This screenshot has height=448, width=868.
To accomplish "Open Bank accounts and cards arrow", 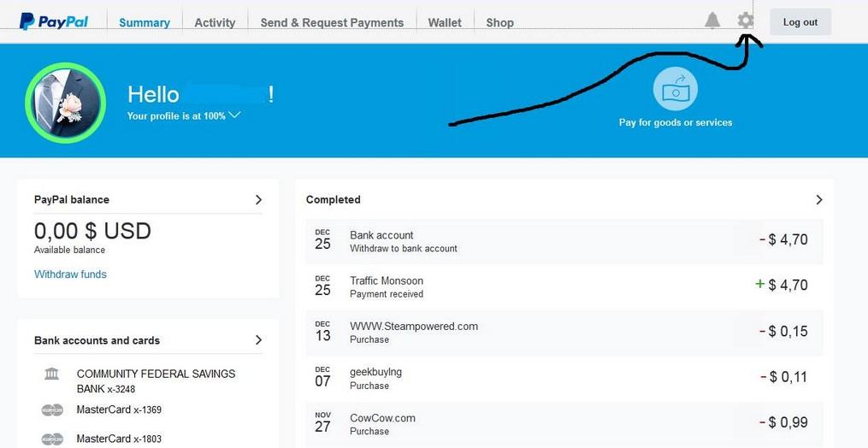I will [x=258, y=340].
